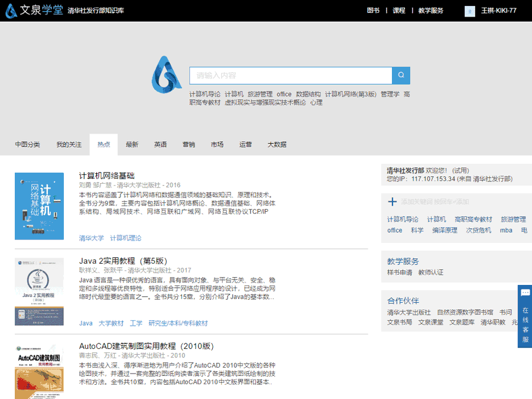The image size is (532, 399).
Task: Click sidebar keyword 高职高专教材
Action: click(473, 219)
